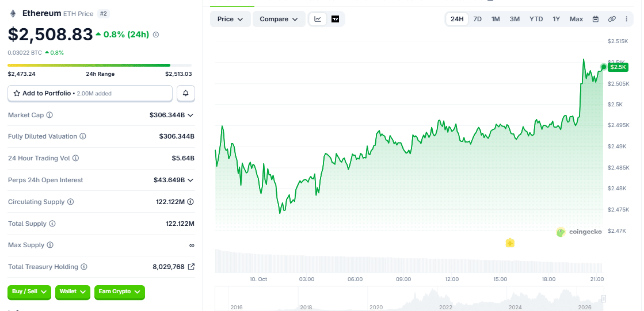
Task: Click the $2,513.03 range high
Action: [x=178, y=74]
